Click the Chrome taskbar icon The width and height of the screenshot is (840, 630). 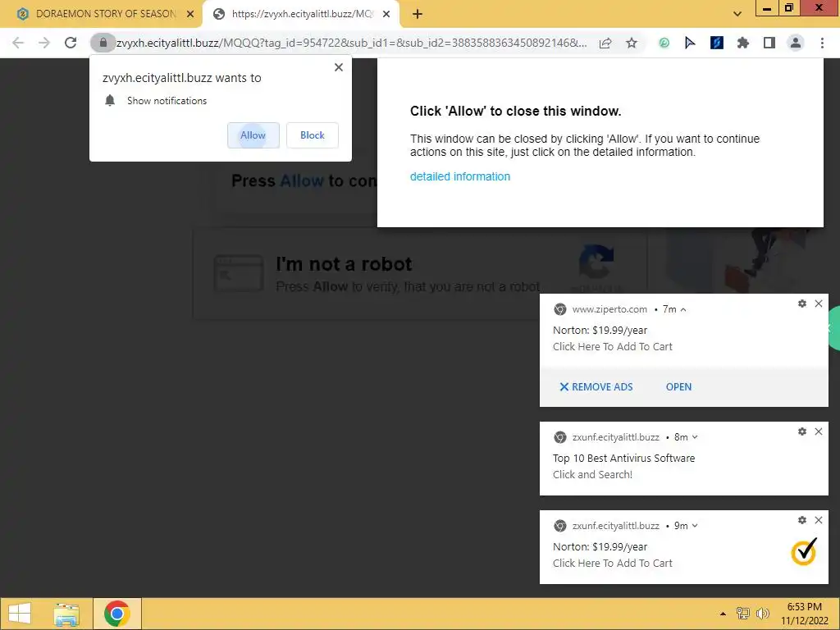pos(116,614)
